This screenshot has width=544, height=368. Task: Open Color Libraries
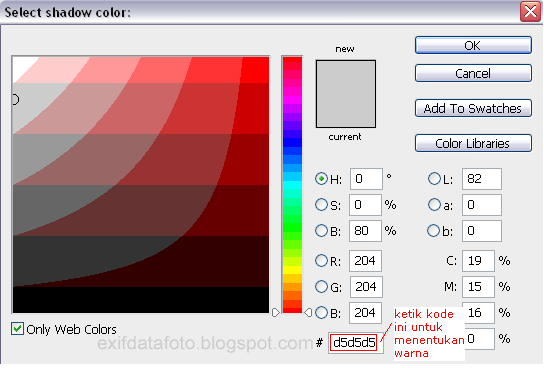(x=473, y=143)
